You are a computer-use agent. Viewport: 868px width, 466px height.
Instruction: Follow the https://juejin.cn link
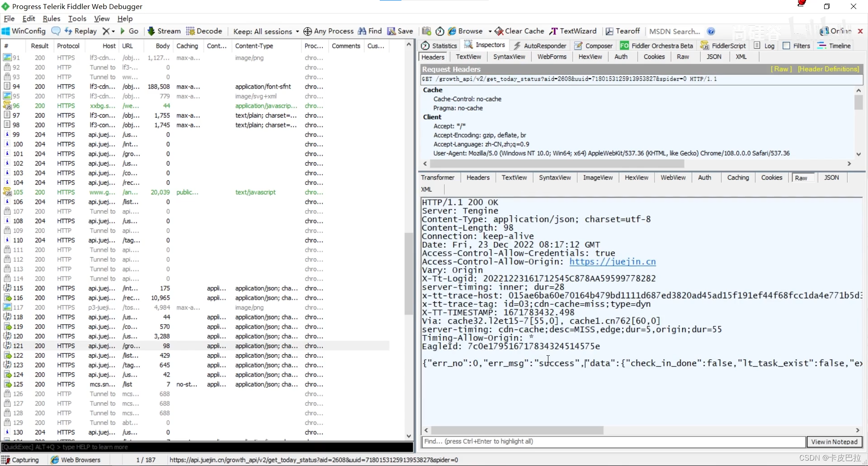613,262
